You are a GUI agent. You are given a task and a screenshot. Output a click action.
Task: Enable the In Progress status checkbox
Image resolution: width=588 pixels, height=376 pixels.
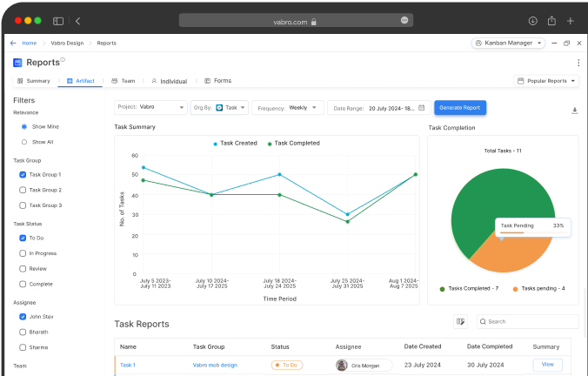tap(23, 253)
